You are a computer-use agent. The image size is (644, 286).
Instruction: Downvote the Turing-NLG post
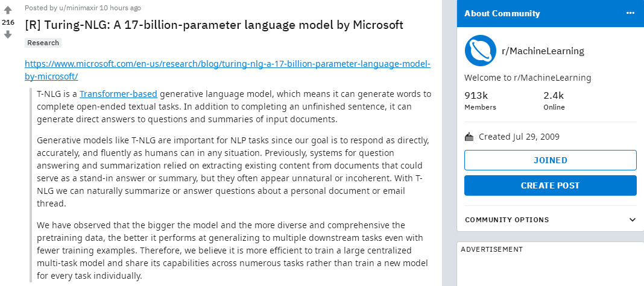(x=8, y=34)
